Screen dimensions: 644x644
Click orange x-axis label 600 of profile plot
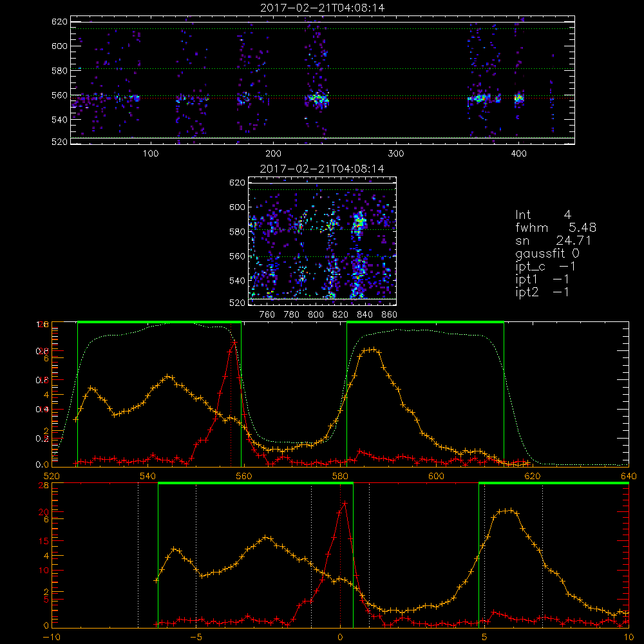point(436,476)
